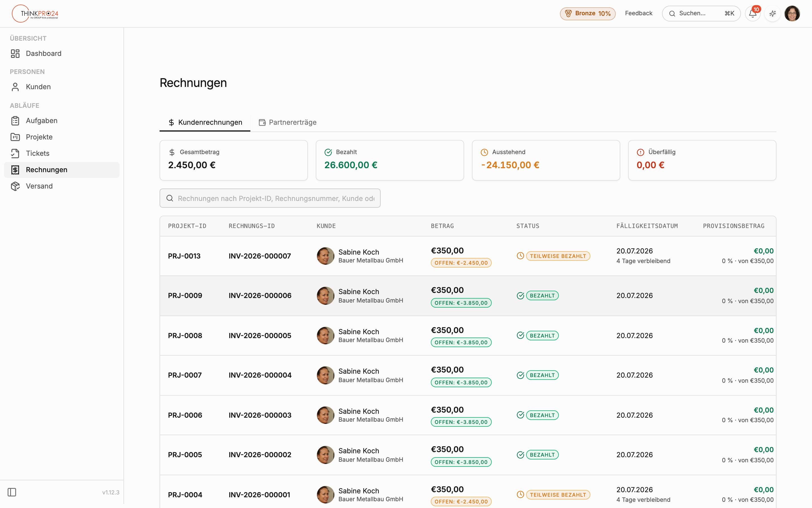
Task: Open invoice INV-2026-000007
Action: click(x=260, y=256)
